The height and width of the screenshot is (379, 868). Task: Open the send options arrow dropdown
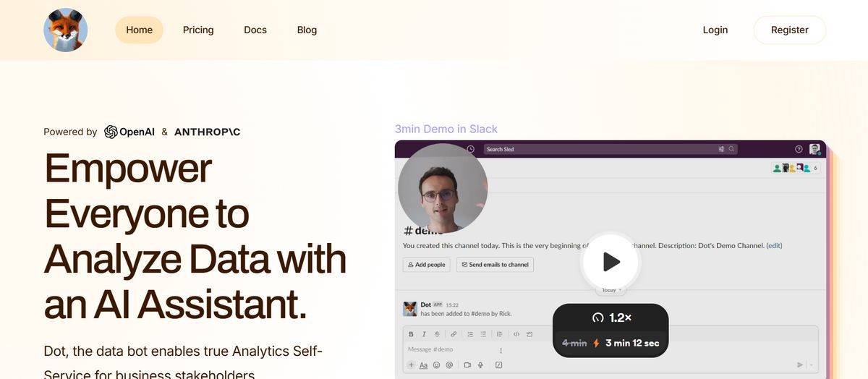pyautogui.click(x=812, y=365)
